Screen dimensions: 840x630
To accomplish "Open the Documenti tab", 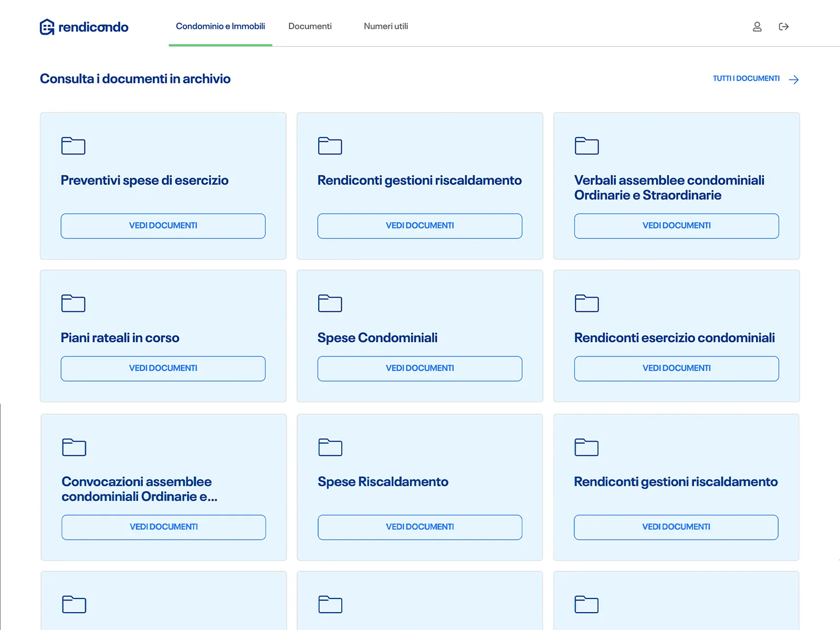I will [310, 26].
